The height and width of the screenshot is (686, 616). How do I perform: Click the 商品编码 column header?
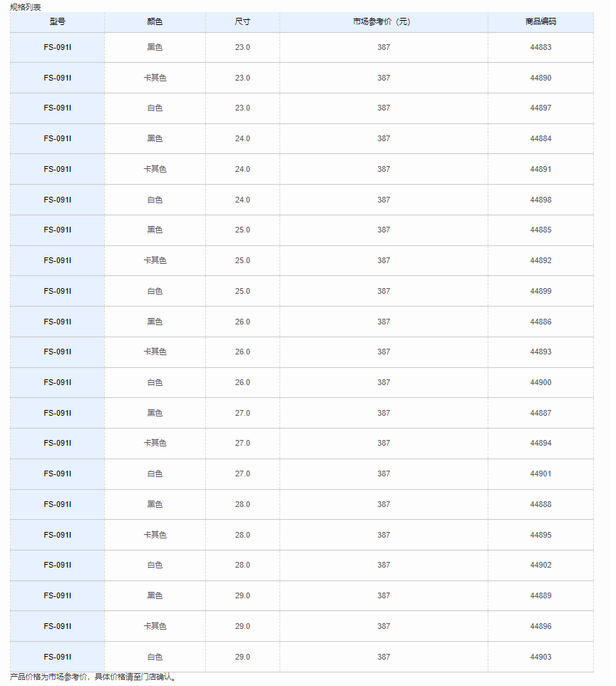coord(540,21)
